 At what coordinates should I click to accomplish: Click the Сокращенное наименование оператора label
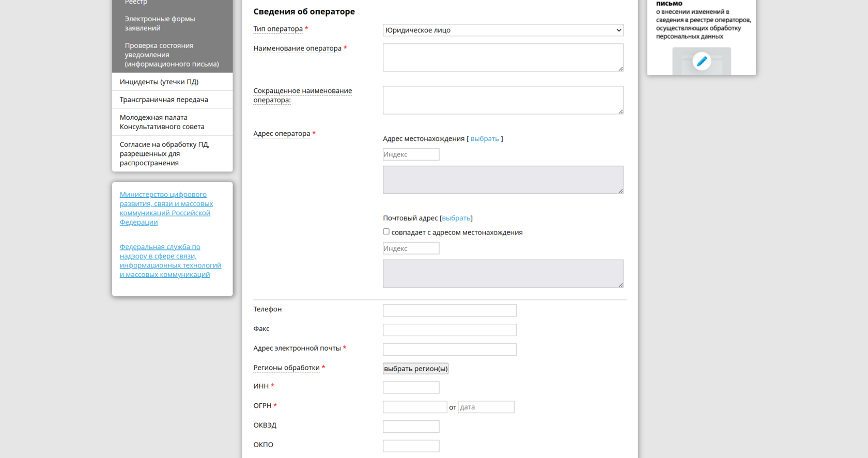[302, 96]
